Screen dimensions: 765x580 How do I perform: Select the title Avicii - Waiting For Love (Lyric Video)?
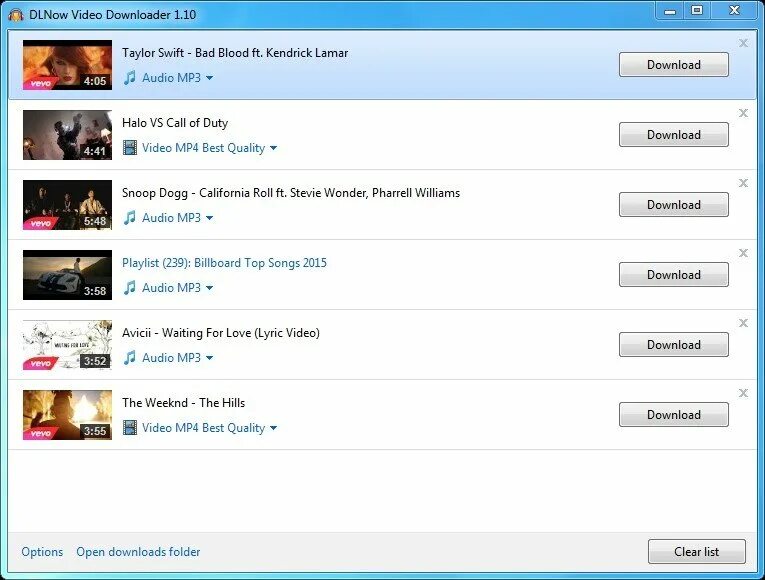(221, 333)
